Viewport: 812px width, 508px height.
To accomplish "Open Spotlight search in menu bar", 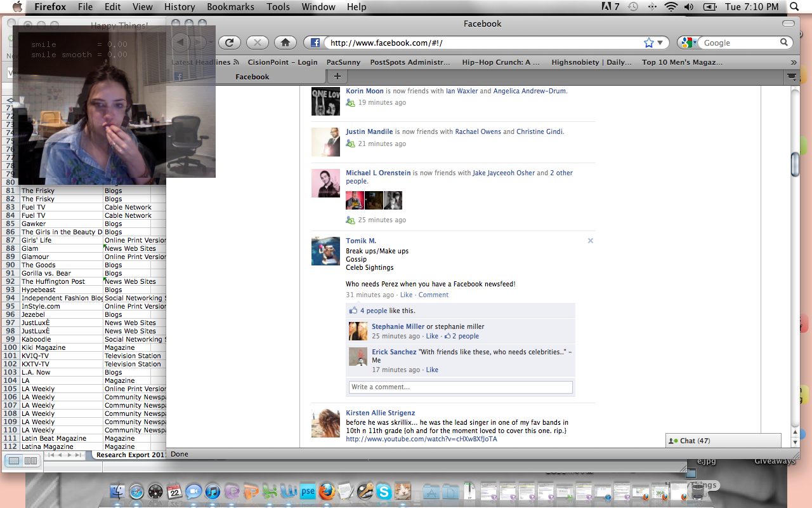I will 794,7.
